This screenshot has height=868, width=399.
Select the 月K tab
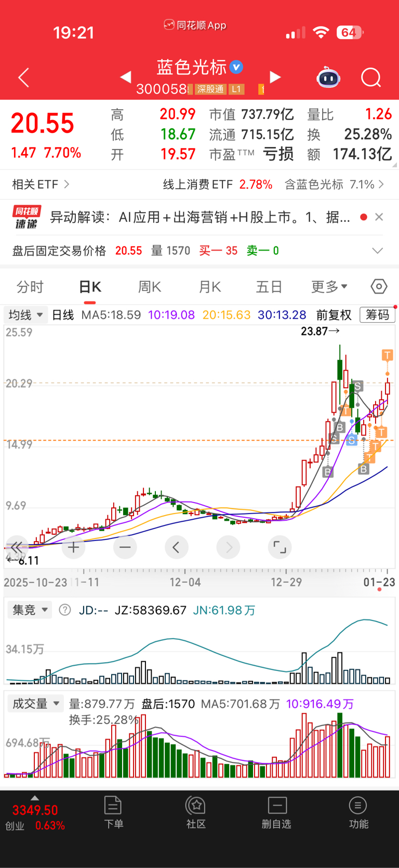click(210, 287)
